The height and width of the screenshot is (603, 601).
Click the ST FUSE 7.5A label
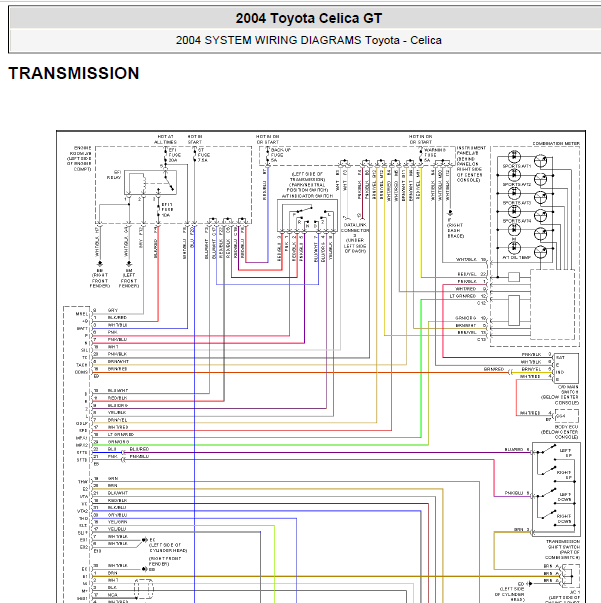pyautogui.click(x=203, y=155)
